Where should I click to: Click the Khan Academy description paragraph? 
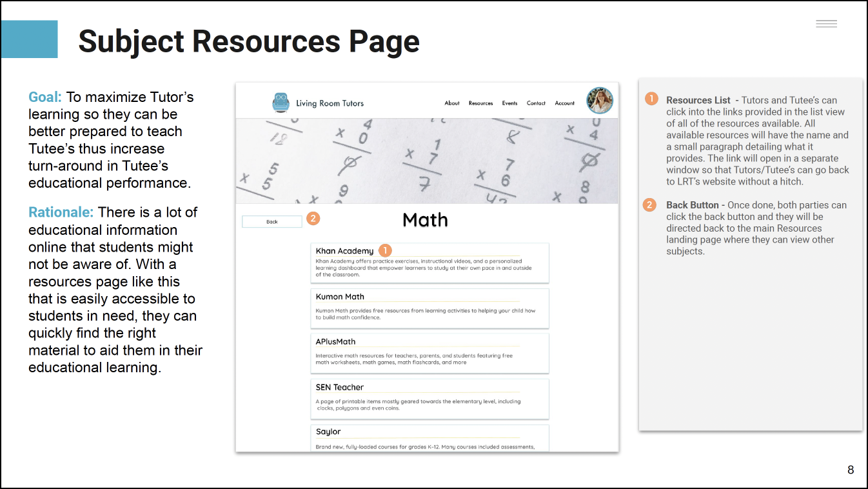point(424,268)
